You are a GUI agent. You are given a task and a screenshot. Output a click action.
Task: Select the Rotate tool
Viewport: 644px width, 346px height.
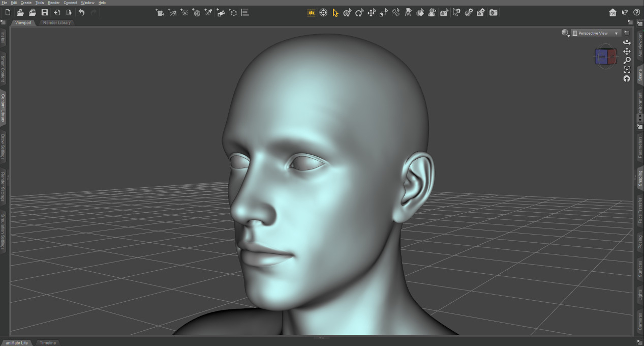coord(359,13)
